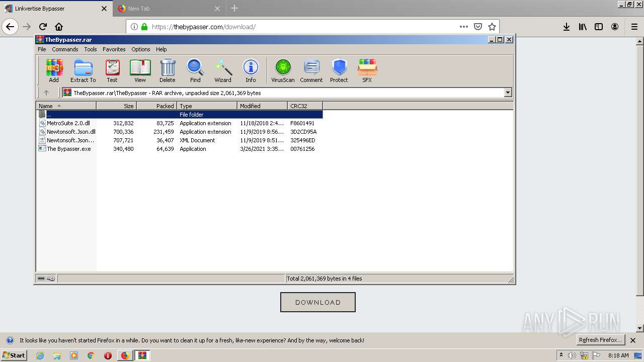Dismiss the Firefox notification bar

[633, 340]
